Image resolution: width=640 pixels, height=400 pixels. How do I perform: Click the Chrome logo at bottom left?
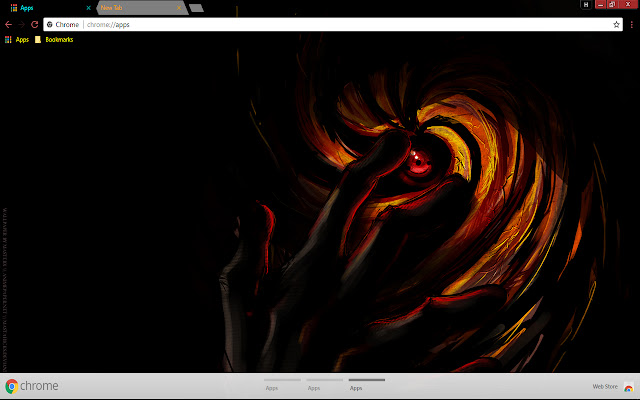pos(11,386)
